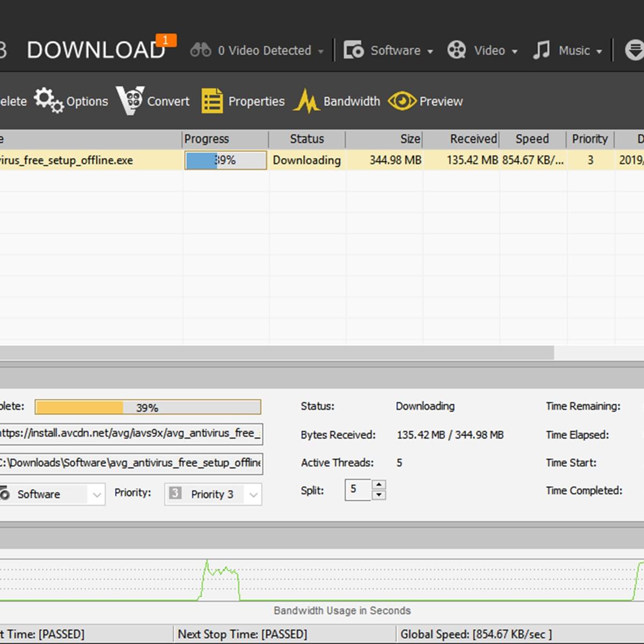Screen dimensions: 644x644
Task: Click the Active Threads value 5
Action: [x=399, y=463]
